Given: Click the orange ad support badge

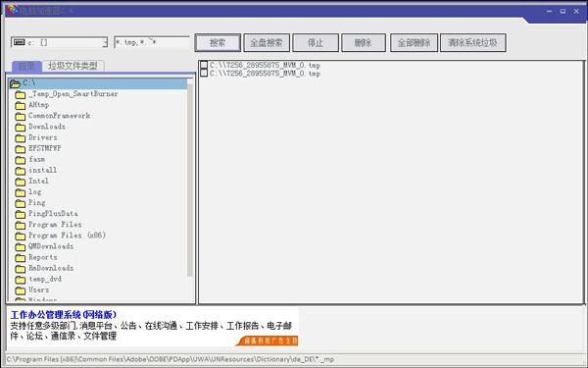Looking at the screenshot, I should click(x=267, y=341).
